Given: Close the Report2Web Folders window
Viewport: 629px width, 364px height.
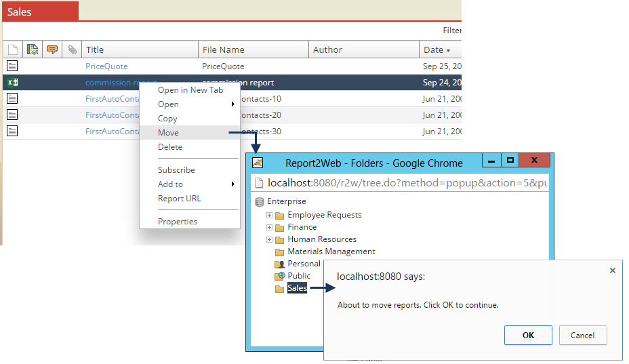Looking at the screenshot, I should [x=534, y=161].
